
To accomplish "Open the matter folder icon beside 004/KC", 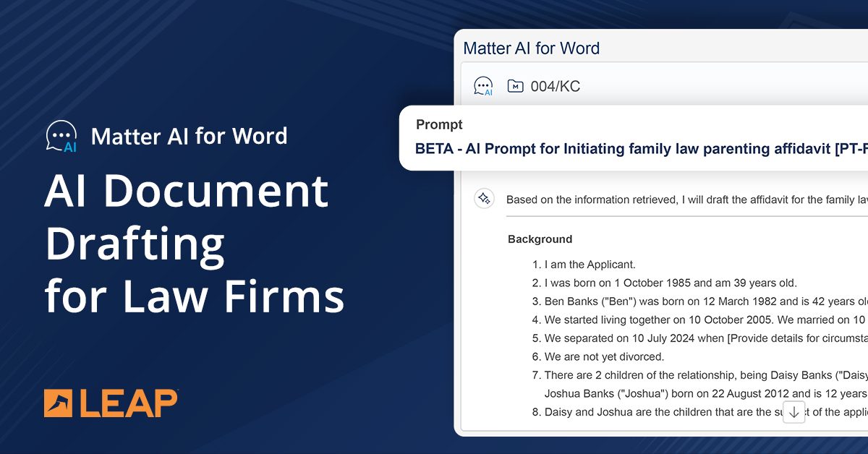I will (515, 87).
